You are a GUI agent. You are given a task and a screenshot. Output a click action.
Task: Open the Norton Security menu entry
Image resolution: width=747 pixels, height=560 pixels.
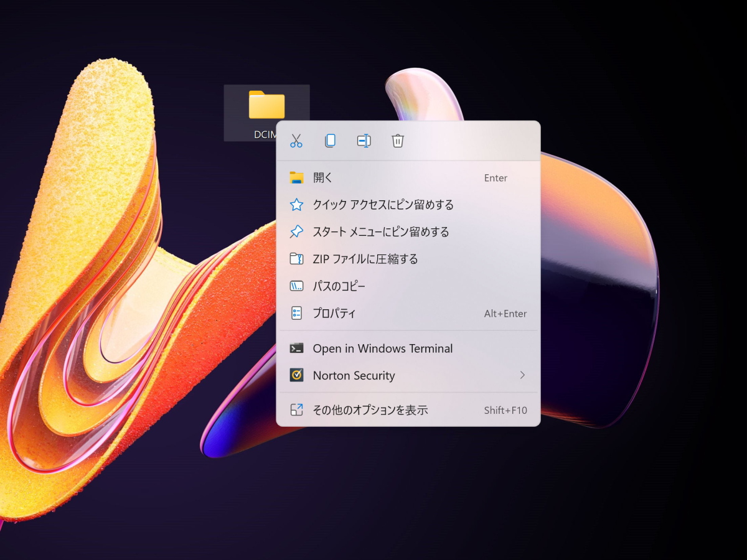click(408, 376)
